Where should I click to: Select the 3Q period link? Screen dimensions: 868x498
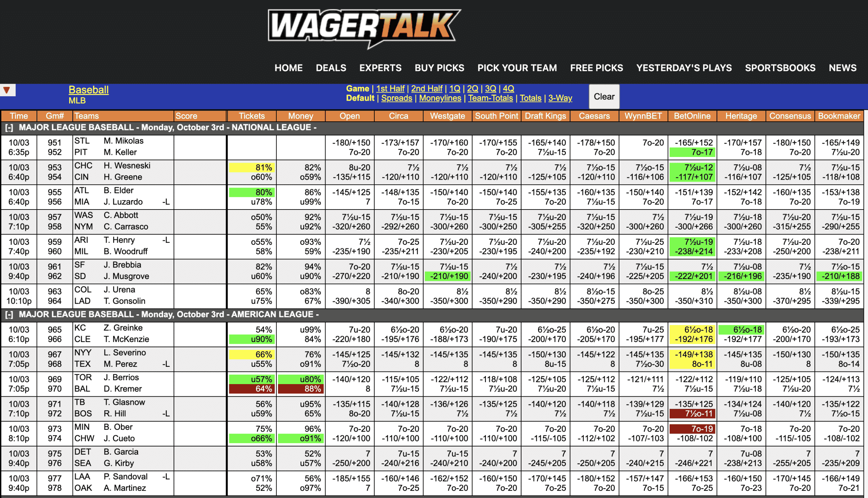(x=490, y=88)
